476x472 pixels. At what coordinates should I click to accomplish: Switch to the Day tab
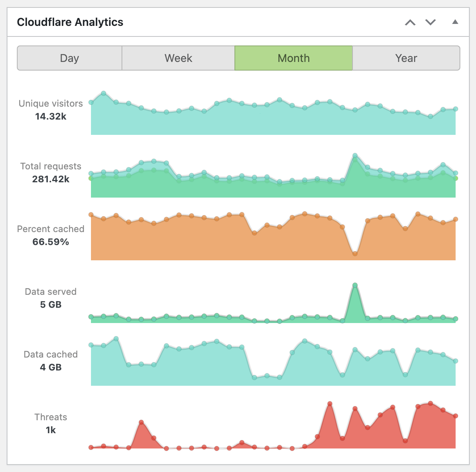coord(69,58)
